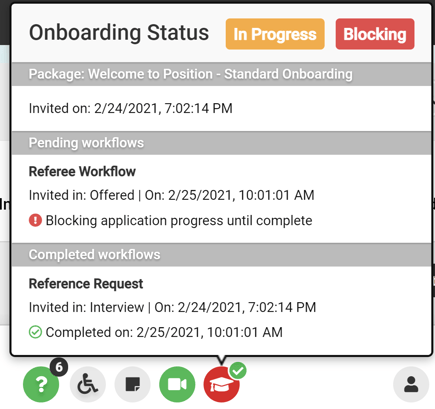Click the red graduation cap onboarding icon
435x409 pixels.
coord(221,384)
